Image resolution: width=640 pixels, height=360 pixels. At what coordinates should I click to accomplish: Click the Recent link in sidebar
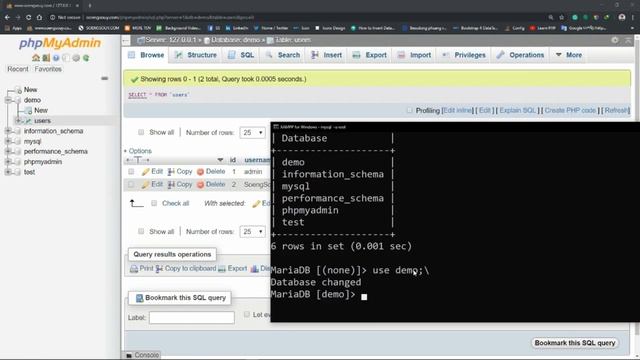coord(18,69)
